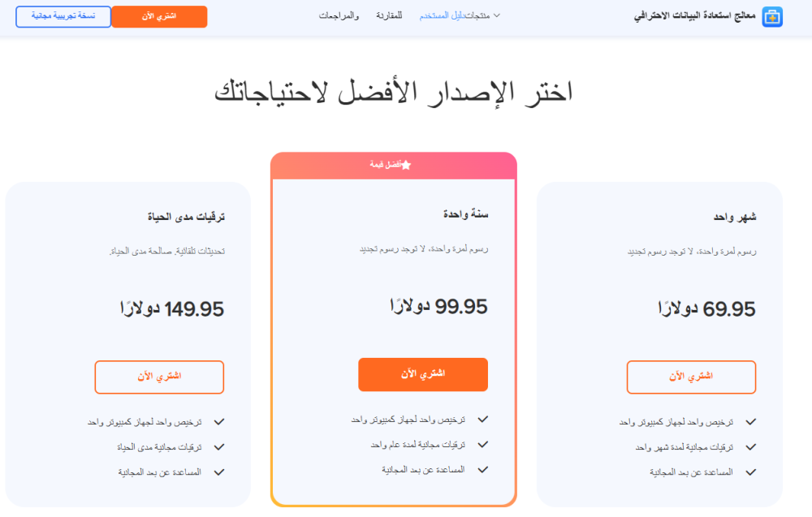The width and height of the screenshot is (812, 517).
Task: Click the نسخة تجريبية مجانية free trial button
Action: pos(63,16)
